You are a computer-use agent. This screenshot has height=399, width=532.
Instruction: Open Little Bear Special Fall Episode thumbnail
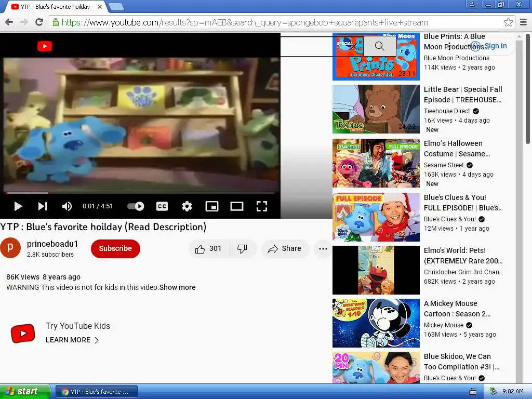[376, 109]
